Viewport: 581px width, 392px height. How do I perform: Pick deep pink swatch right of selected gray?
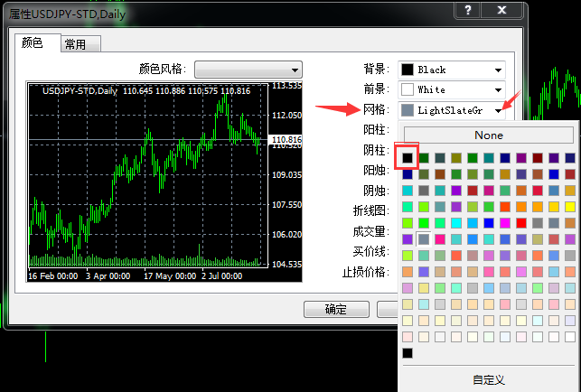pos(440,239)
